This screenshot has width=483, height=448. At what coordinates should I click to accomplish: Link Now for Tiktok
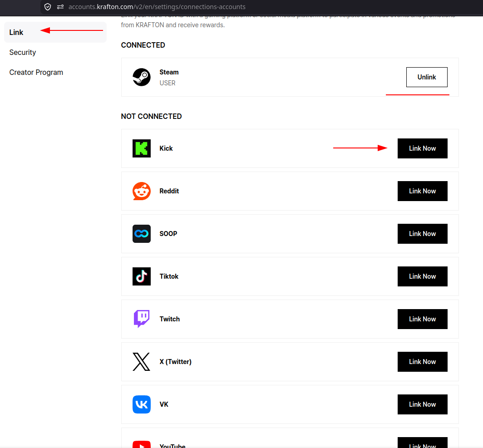pos(422,276)
